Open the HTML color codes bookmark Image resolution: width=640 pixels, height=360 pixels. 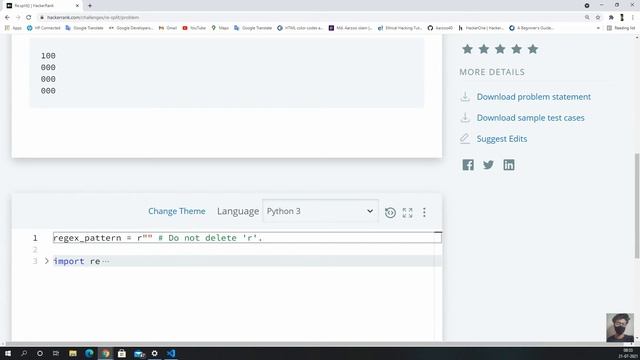tap(300, 28)
